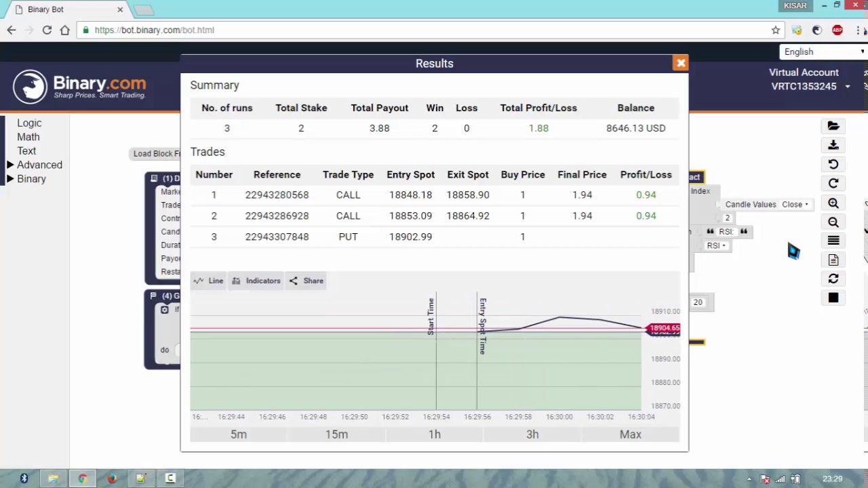Image resolution: width=868 pixels, height=488 pixels.
Task: Zoom in on the workspace
Action: [833, 203]
